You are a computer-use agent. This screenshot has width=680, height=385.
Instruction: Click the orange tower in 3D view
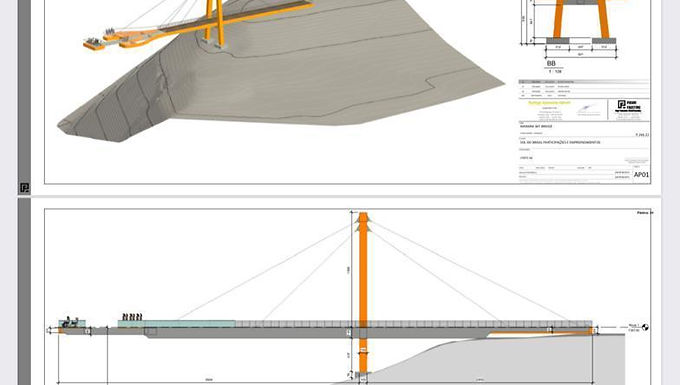coord(215,22)
